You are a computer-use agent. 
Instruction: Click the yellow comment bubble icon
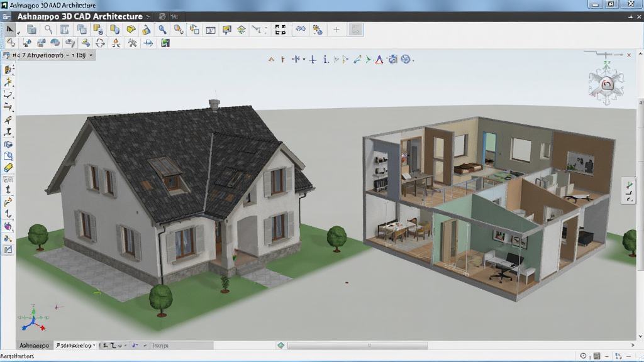click(x=226, y=30)
